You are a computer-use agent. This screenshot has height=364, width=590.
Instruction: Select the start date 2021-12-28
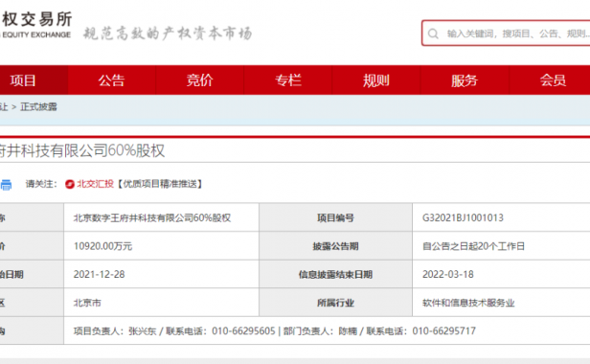[99, 274]
